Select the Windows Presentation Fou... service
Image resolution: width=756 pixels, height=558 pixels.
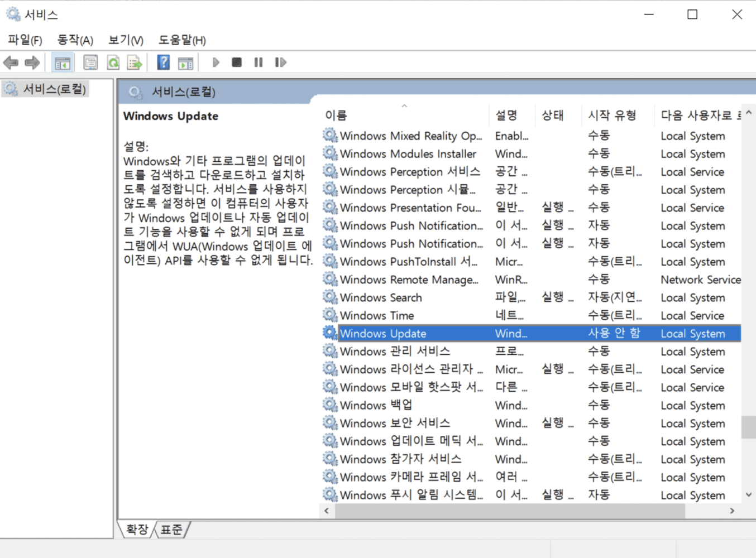(531, 208)
